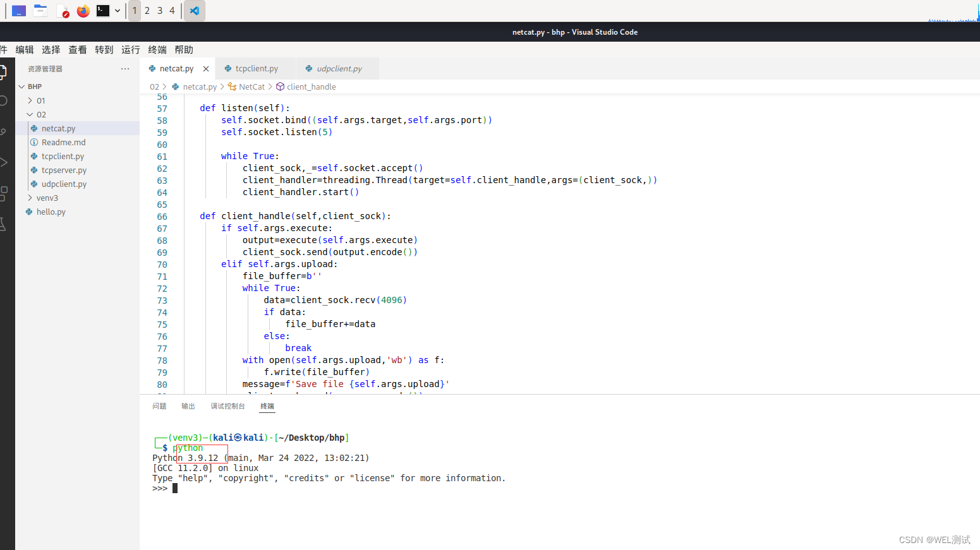Screen dimensions: 980x550
Task: Open the 调试控制台 panel tab
Action: point(227,406)
